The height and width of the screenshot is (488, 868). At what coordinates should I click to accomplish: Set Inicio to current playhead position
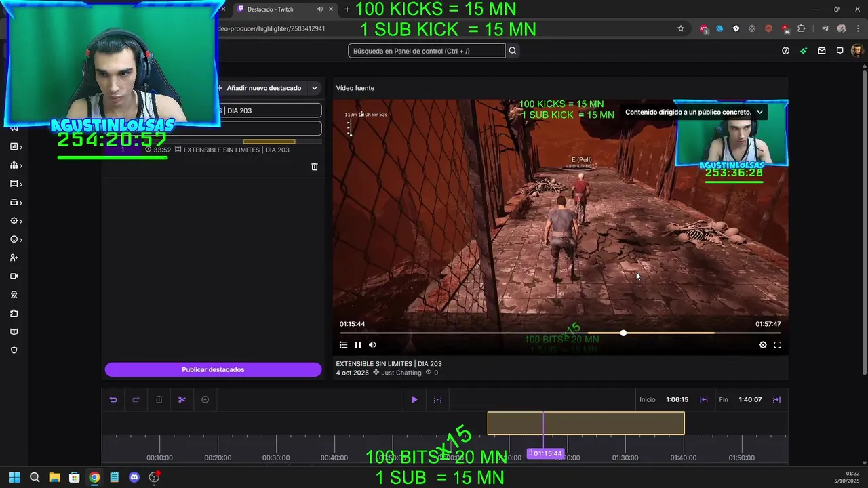tap(704, 399)
